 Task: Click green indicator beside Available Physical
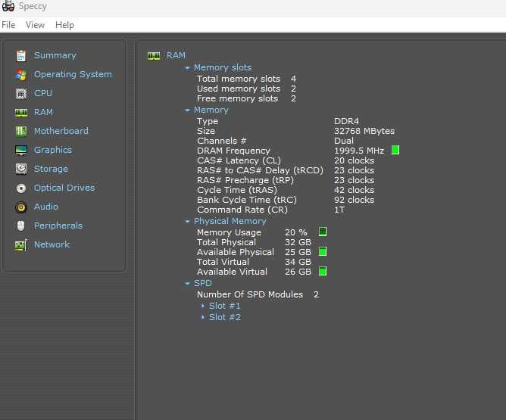323,251
